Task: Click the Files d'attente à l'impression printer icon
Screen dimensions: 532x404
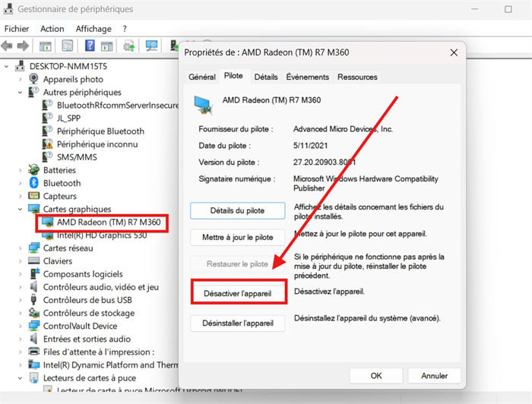Action: coord(33,352)
